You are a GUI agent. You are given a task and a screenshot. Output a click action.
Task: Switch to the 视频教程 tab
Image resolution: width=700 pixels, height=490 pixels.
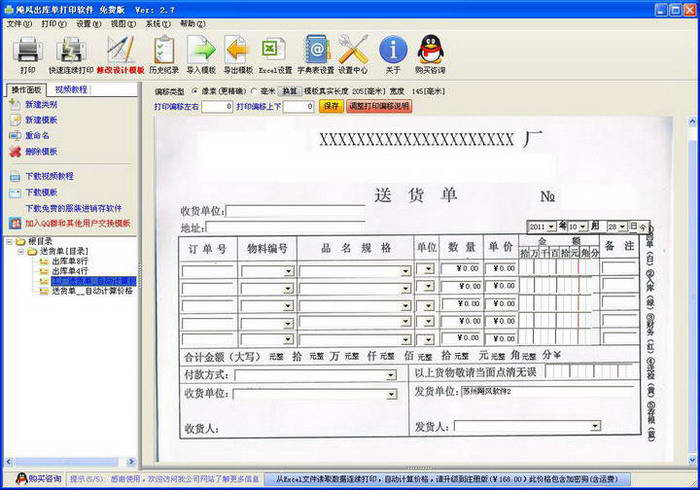tap(71, 90)
